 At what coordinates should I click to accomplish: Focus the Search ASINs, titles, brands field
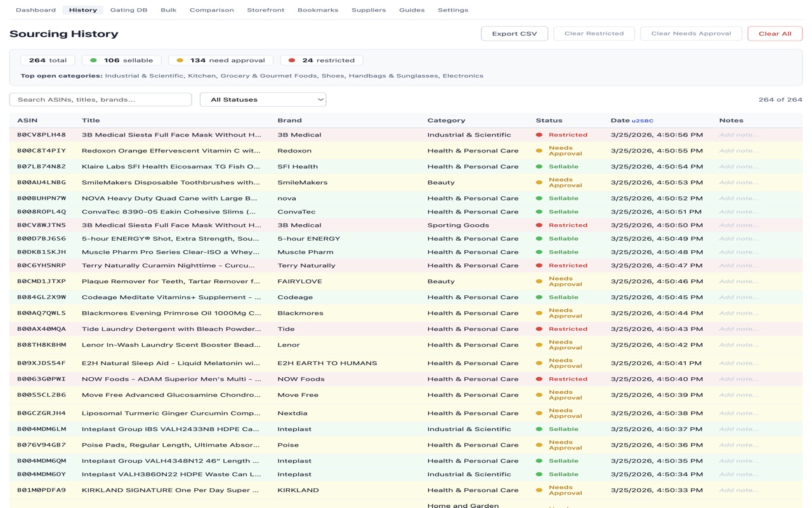point(101,100)
